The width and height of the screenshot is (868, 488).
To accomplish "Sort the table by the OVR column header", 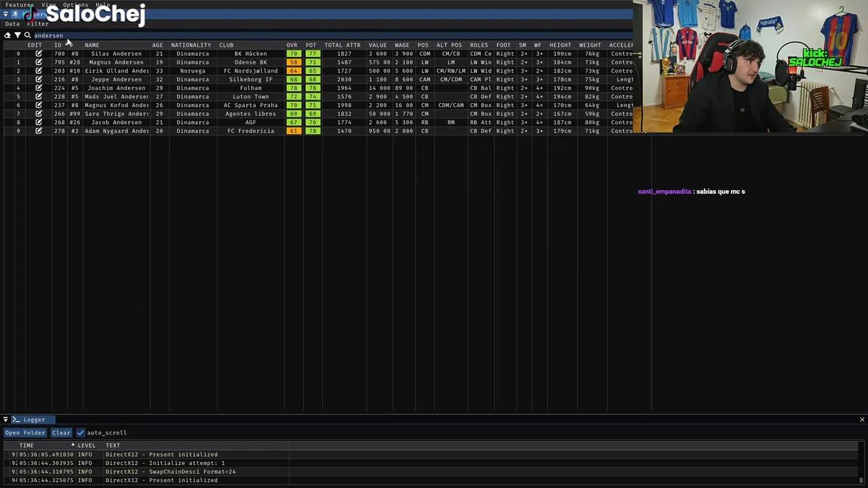I will (292, 45).
